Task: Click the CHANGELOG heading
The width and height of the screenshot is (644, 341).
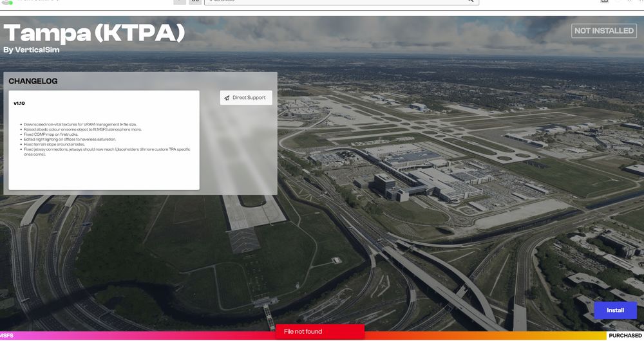Action: pyautogui.click(x=33, y=82)
